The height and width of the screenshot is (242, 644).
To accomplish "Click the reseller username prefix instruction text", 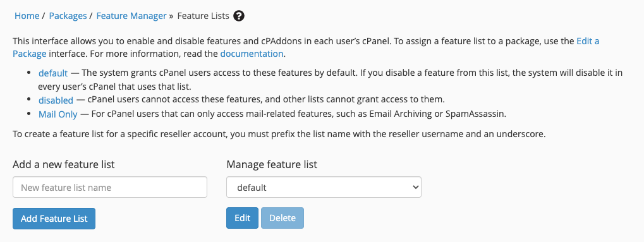I will [279, 135].
